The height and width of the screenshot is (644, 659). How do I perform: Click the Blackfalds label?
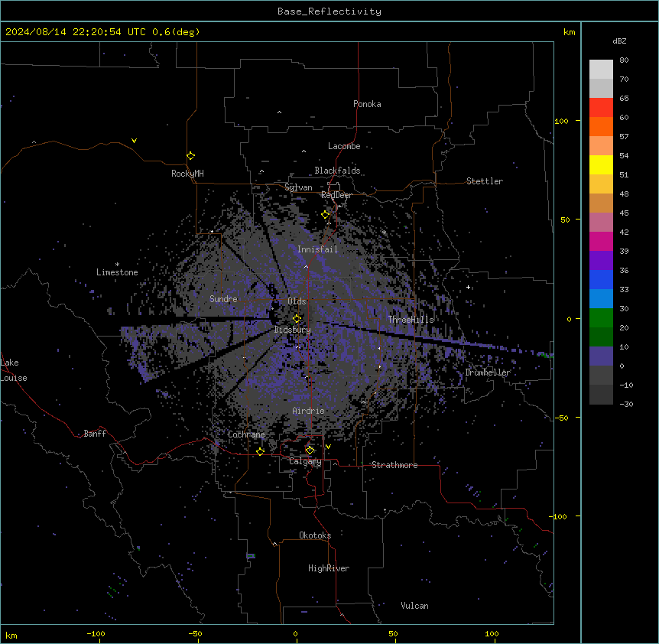337,171
